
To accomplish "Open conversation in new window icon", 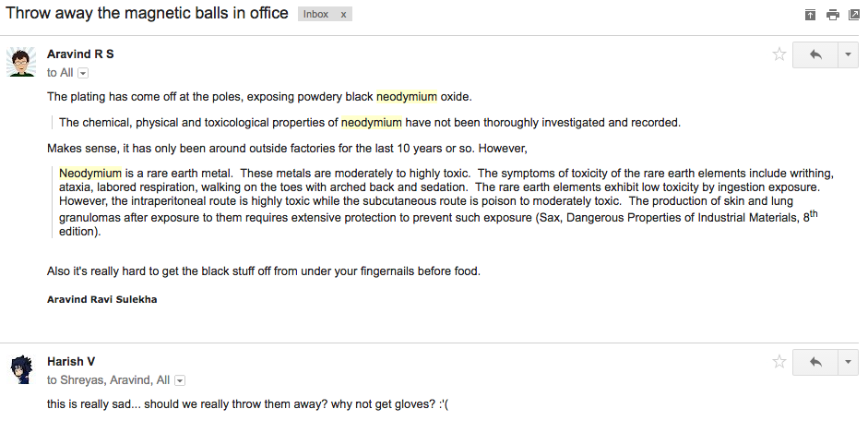I will [x=854, y=15].
